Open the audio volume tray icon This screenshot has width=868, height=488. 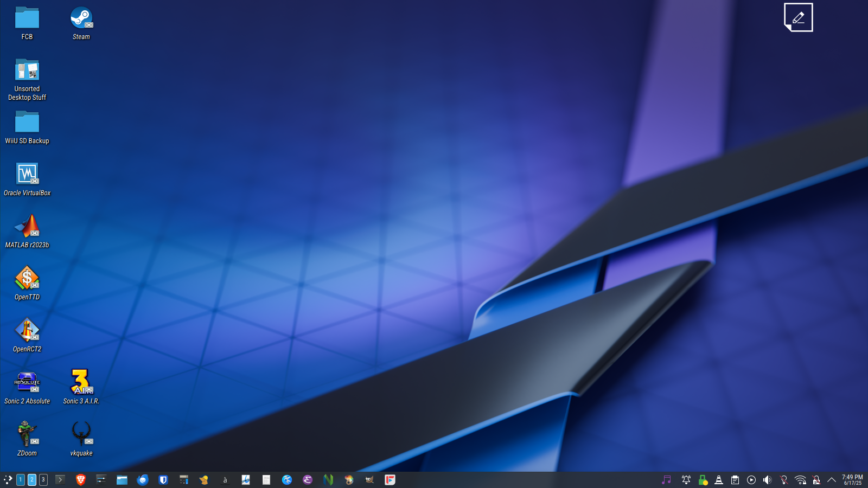click(x=768, y=479)
